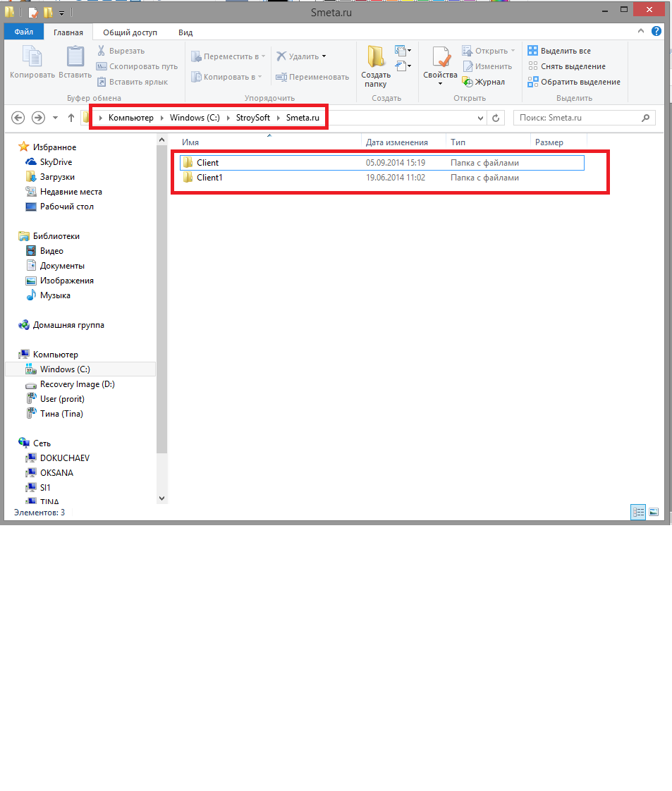Click the Back navigation arrow
The image size is (672, 791).
19,118
